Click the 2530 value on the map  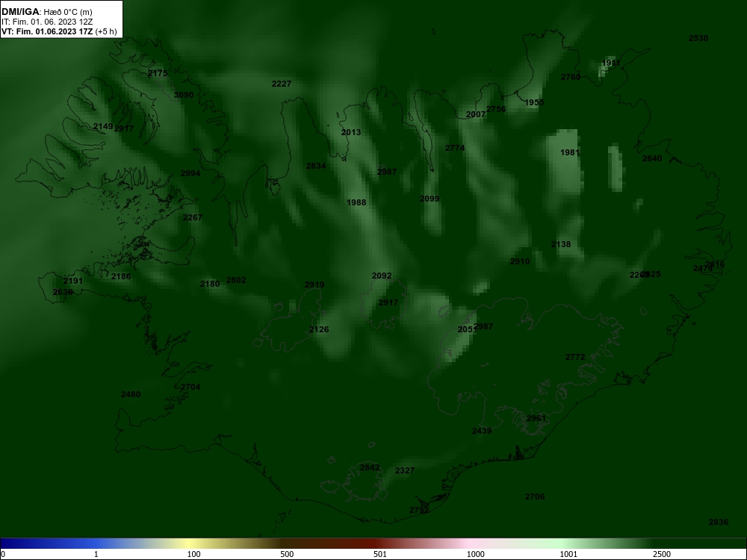[698, 38]
